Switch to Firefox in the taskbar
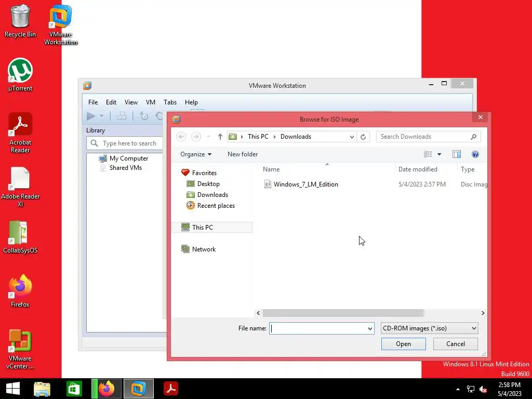The width and height of the screenshot is (532, 399). [x=106, y=389]
